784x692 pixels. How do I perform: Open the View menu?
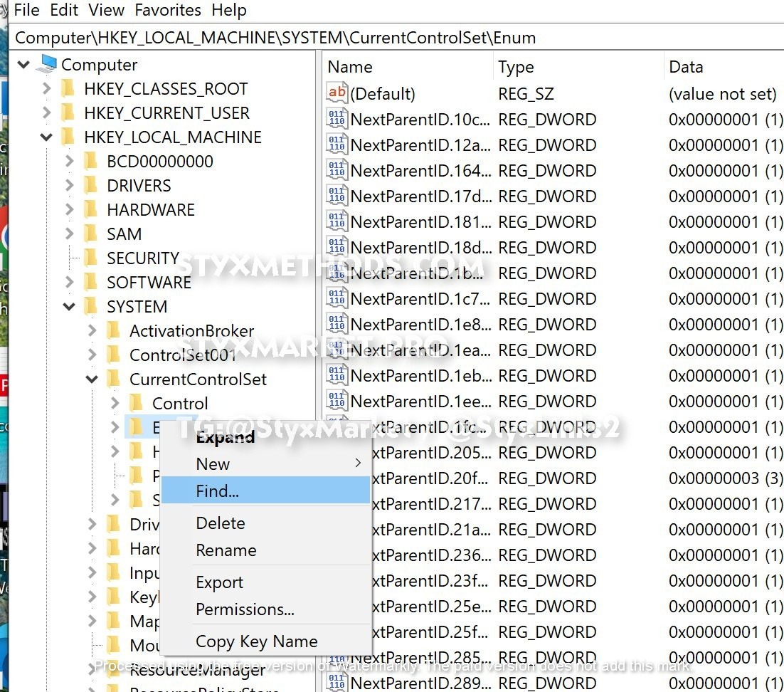point(106,10)
